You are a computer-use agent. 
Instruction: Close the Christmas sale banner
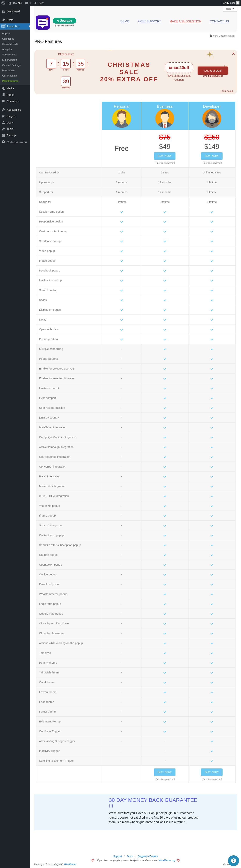pyautogui.click(x=233, y=54)
